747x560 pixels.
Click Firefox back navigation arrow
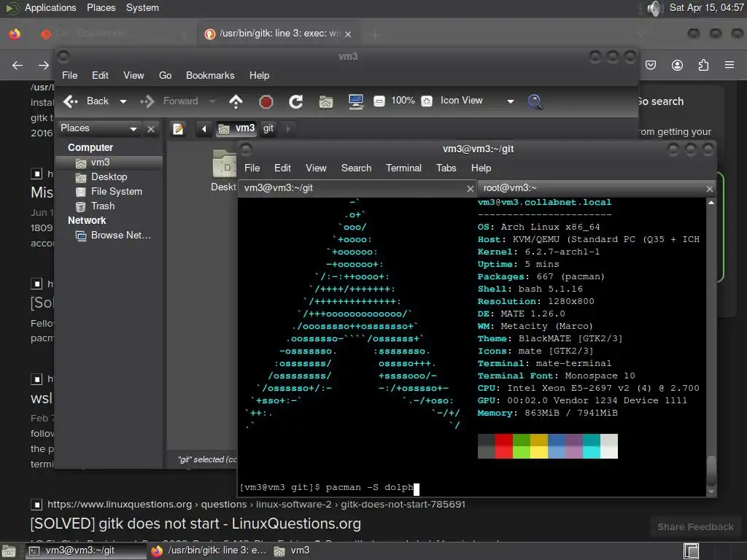[x=18, y=65]
